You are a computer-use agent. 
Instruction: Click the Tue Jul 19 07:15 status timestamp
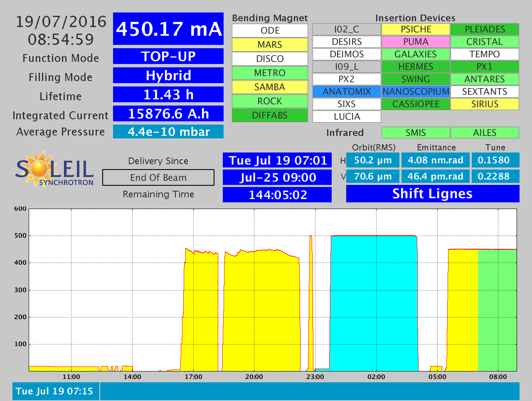point(56,391)
